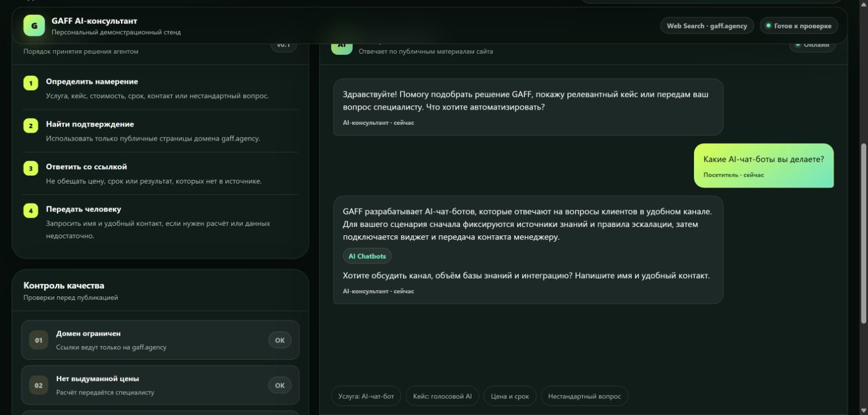Click step badge 3 beside "Ответить со ссылкой"

coord(31,168)
